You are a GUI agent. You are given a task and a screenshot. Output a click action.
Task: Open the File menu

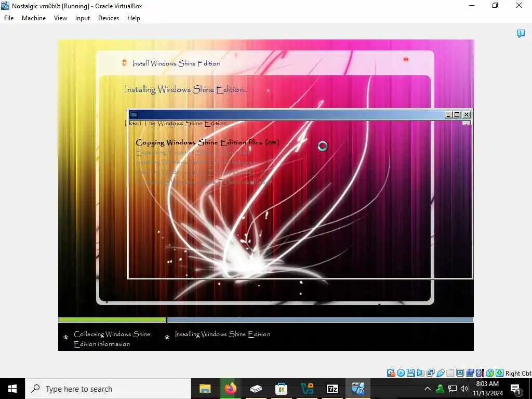[x=9, y=18]
